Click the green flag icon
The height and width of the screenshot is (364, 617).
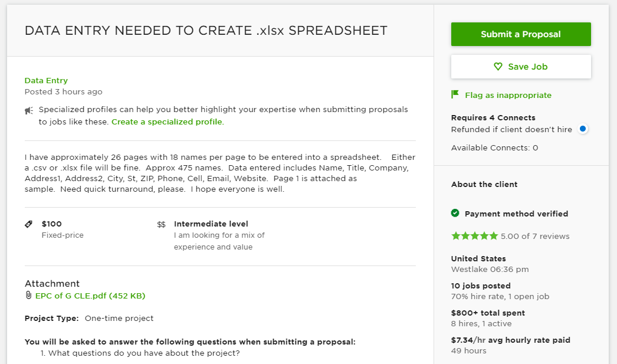tap(455, 94)
